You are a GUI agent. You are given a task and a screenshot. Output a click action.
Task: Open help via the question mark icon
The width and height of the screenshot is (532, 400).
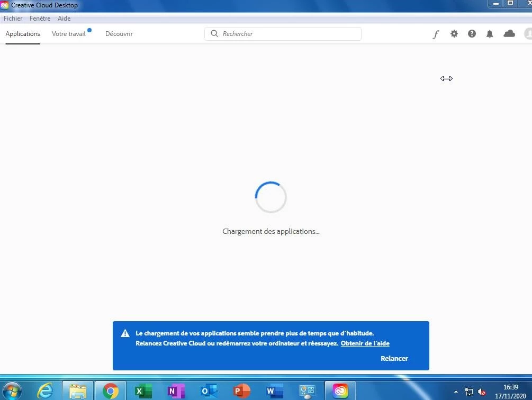472,33
